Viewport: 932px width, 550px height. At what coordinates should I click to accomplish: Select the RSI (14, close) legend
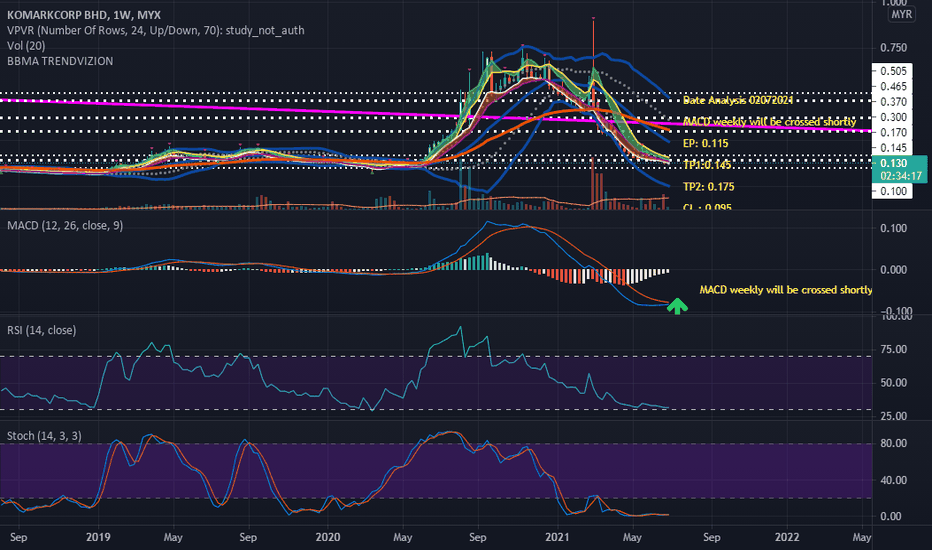point(42,330)
